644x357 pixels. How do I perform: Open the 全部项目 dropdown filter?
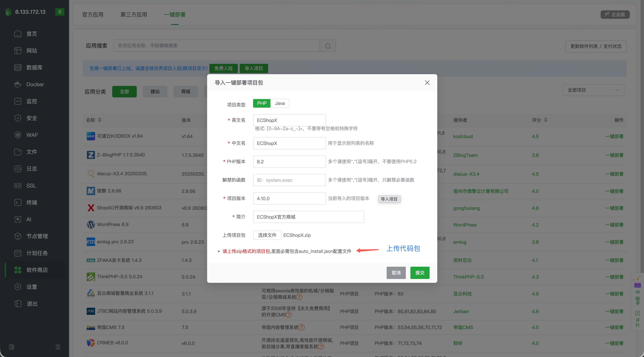(593, 90)
